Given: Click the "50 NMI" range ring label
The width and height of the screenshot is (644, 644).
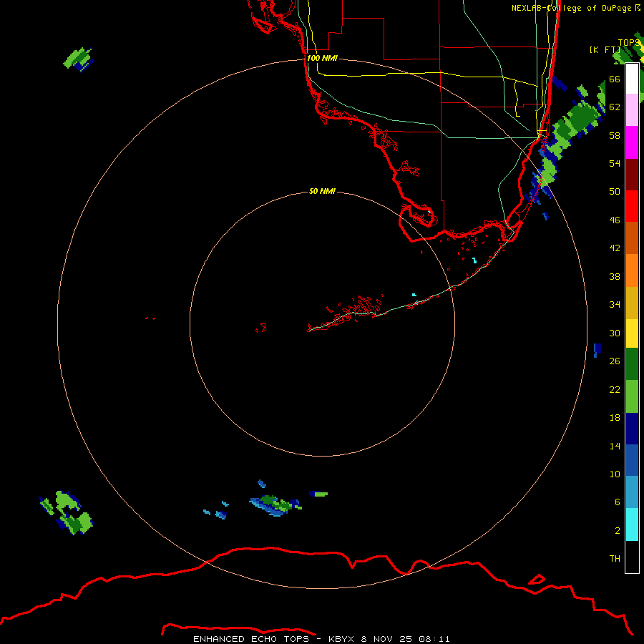Looking at the screenshot, I should point(322,191).
